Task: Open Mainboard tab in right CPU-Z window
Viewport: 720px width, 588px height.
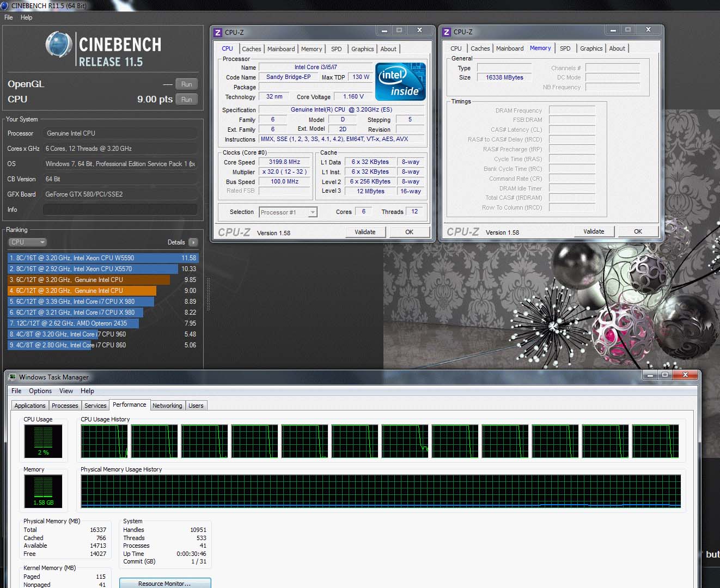Action: point(510,48)
